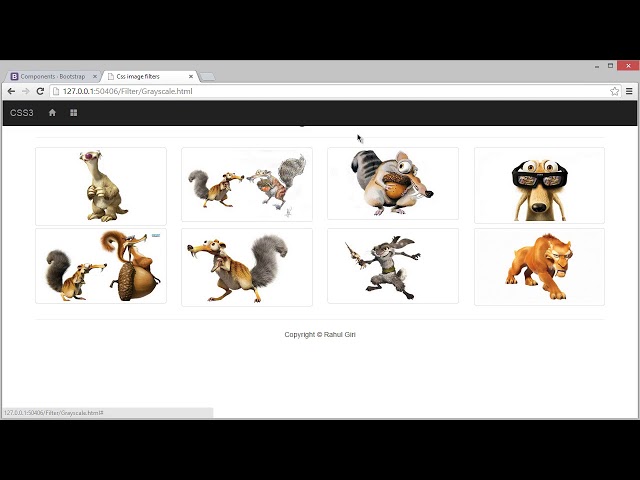
Task: Click the home icon in the navbar
Action: [x=52, y=113]
